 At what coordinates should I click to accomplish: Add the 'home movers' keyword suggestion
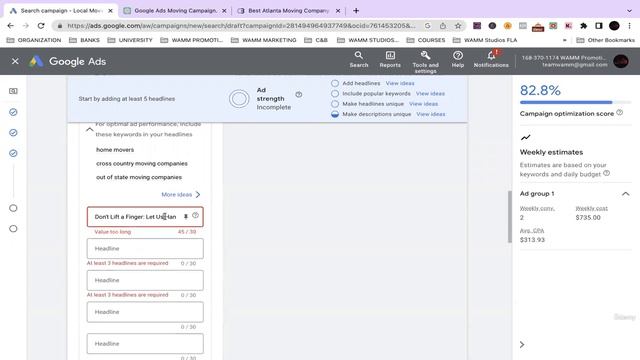coord(115,150)
